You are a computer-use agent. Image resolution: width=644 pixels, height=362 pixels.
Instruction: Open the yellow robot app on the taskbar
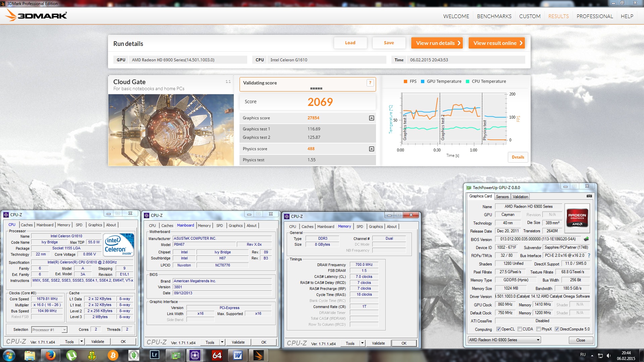[92, 355]
